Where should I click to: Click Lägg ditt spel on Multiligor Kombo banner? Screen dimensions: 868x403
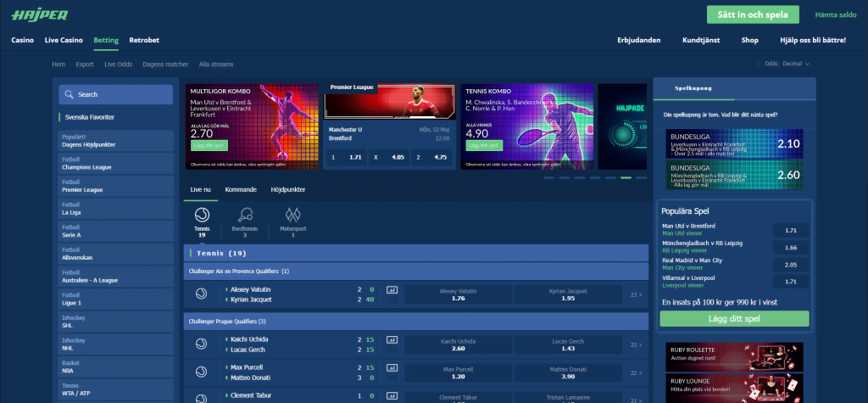pyautogui.click(x=209, y=146)
